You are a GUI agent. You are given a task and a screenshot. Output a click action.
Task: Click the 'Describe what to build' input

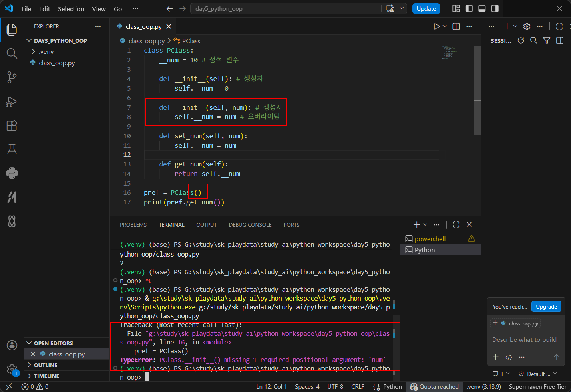coord(525,340)
